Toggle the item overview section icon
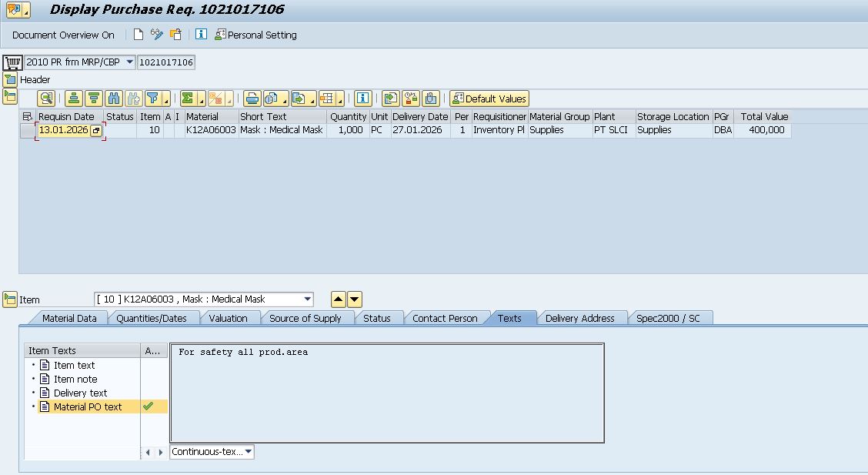The width and height of the screenshot is (868, 475). 9,95
